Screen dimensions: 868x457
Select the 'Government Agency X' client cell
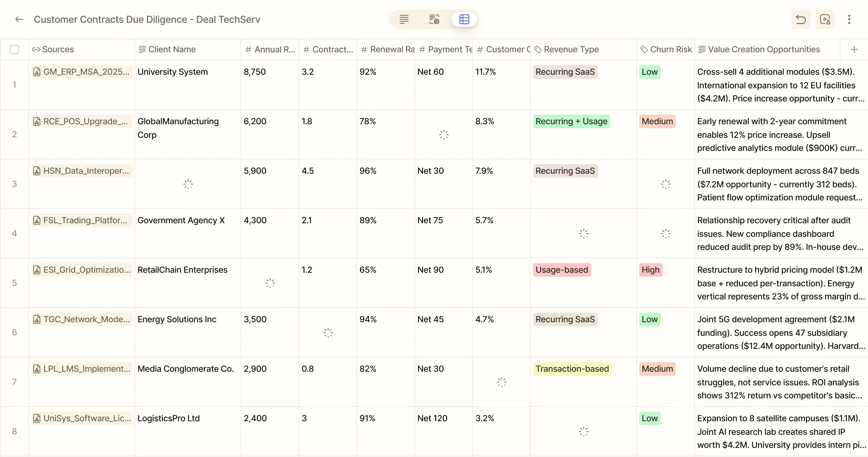[188, 233]
